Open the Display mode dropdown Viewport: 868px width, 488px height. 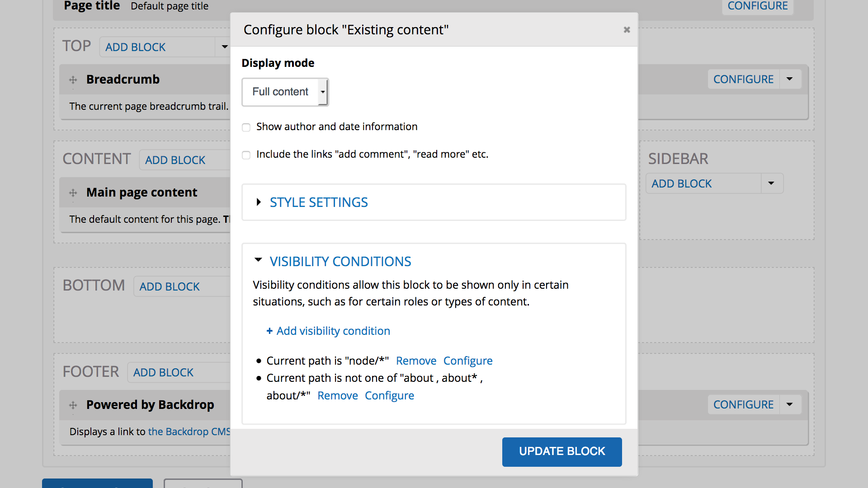click(285, 92)
